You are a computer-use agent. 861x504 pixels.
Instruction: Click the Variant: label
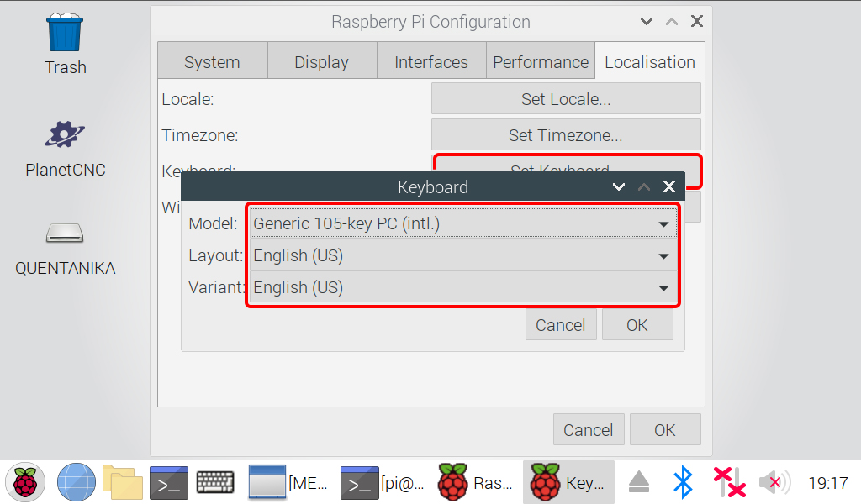(216, 287)
